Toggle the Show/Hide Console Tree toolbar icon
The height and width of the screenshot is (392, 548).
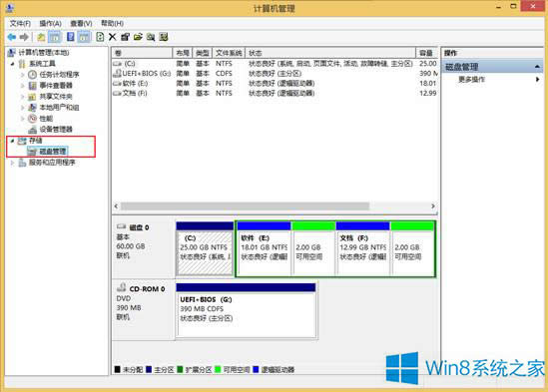54,37
